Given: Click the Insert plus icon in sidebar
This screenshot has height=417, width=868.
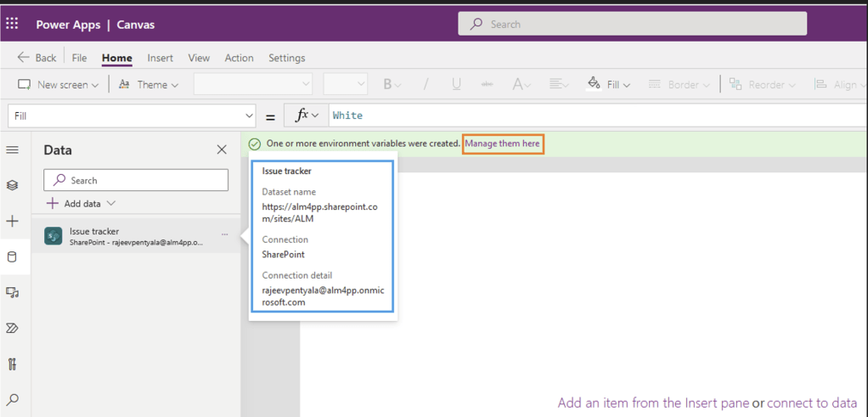Looking at the screenshot, I should tap(12, 222).
